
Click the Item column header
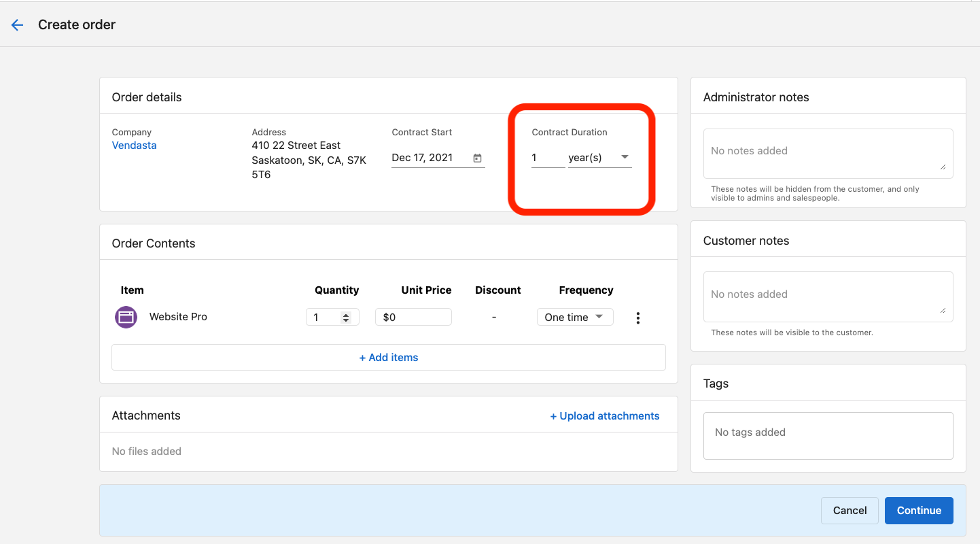[132, 290]
